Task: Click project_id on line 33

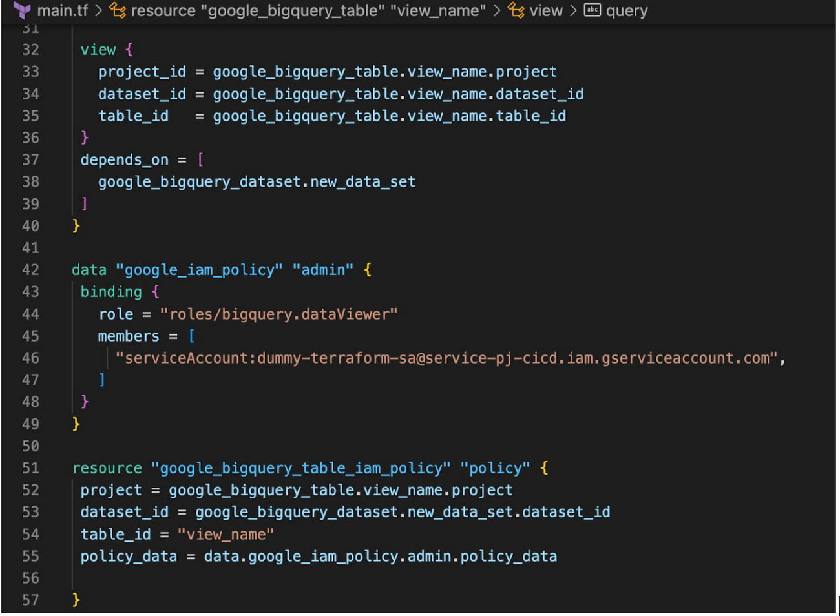Action: [142, 72]
